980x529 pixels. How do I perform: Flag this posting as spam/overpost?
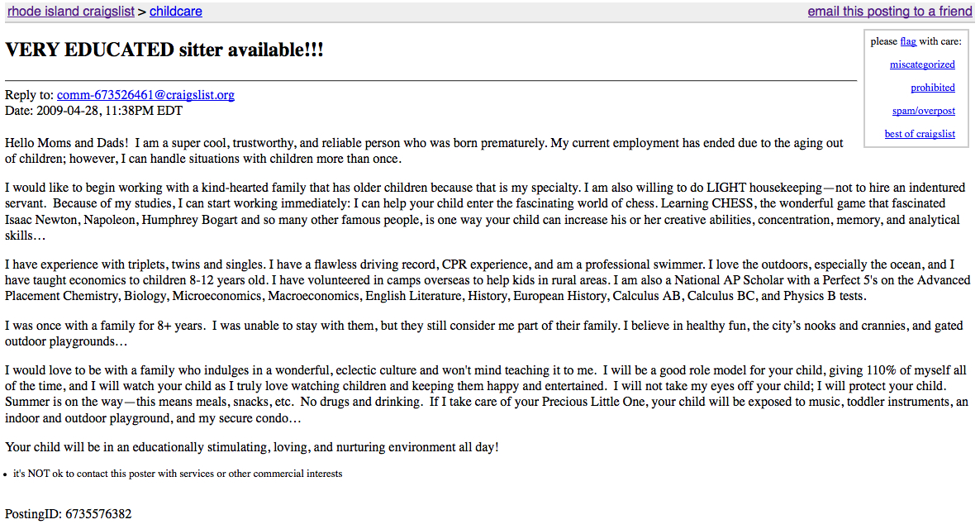click(924, 111)
